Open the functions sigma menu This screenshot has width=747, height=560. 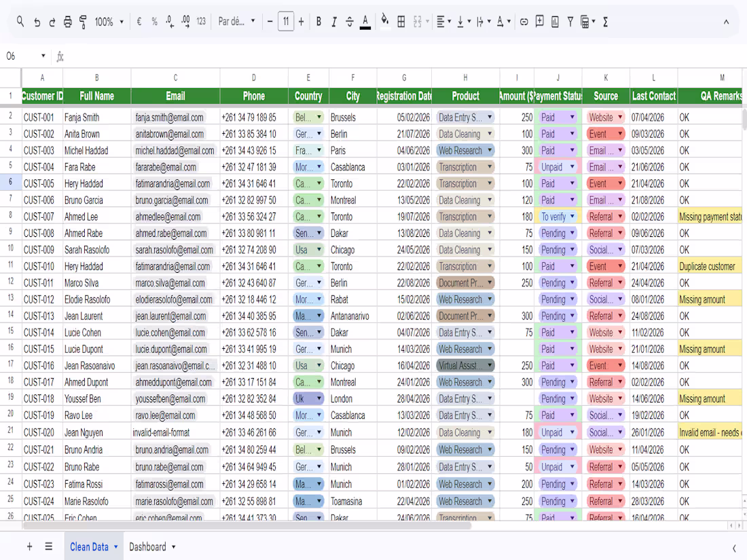click(605, 22)
